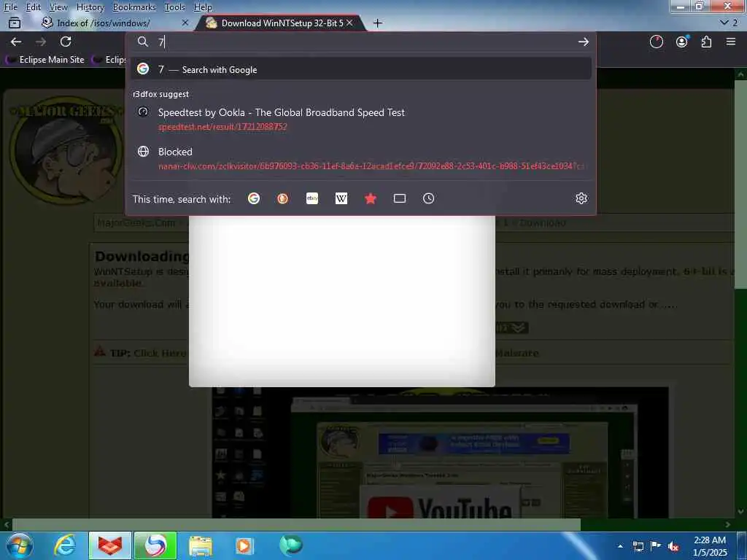Launch Internet Explorer from taskbar
747x560 pixels.
point(64,545)
